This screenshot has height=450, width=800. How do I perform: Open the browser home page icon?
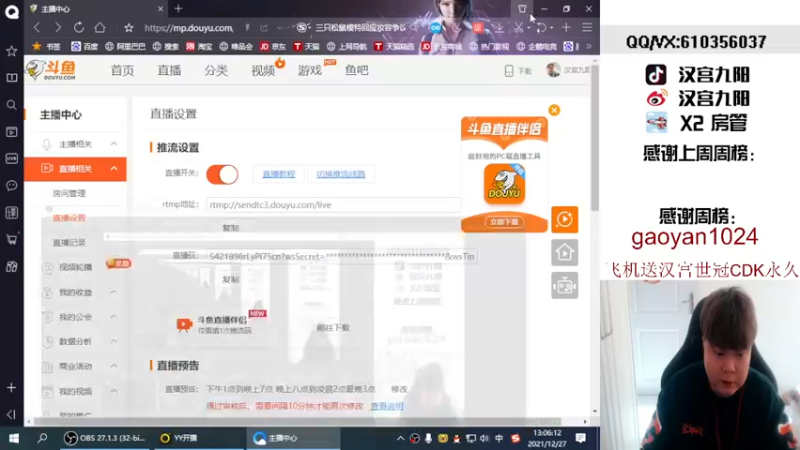point(100,28)
